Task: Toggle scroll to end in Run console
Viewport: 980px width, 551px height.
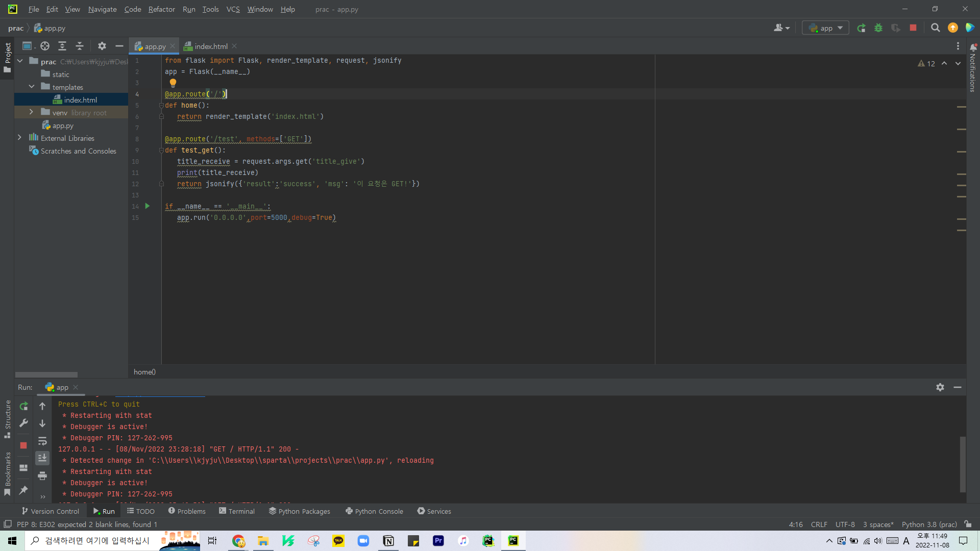Action: [x=42, y=458]
